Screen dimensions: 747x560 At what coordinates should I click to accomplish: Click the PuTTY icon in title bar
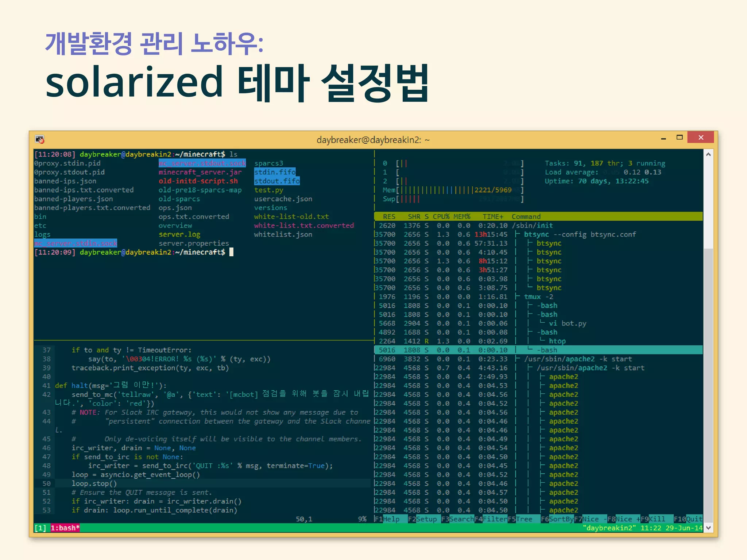click(x=39, y=139)
